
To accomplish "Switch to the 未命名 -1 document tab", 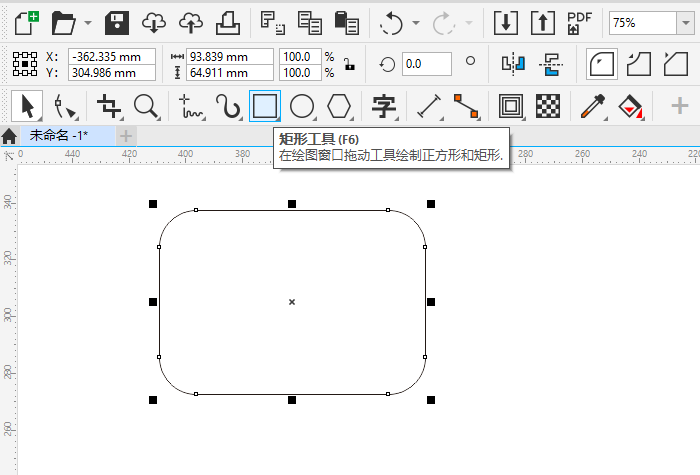I will pos(58,135).
